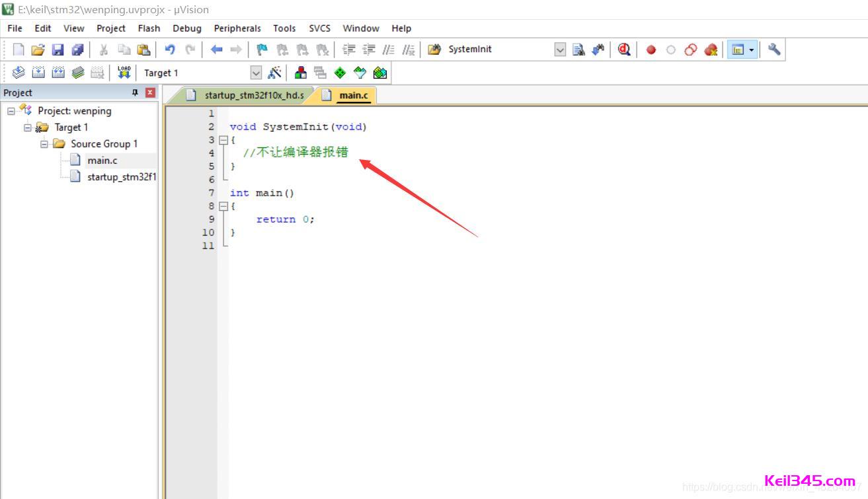Screen dimensions: 868x499
Task: Click the Stop Build icon
Action: click(97, 73)
